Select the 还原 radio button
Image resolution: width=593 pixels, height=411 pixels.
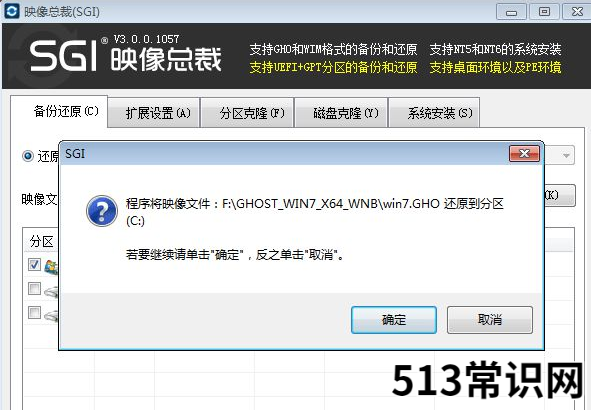tap(28, 156)
